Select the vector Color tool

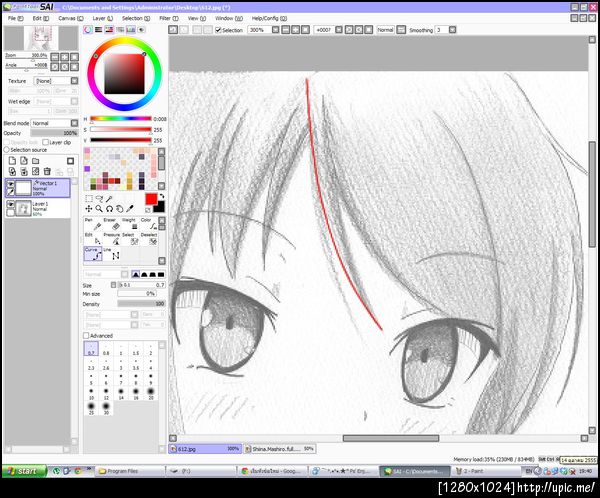pos(148,224)
